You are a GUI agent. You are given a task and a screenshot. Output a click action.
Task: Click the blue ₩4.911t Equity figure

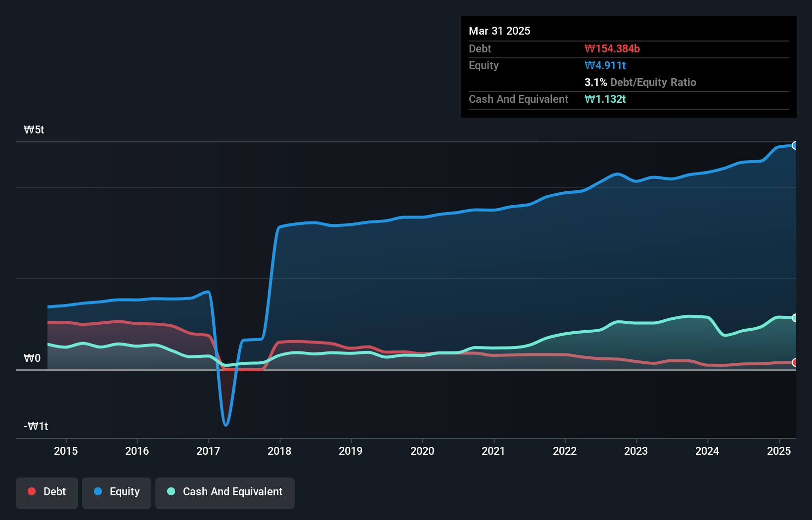click(x=605, y=65)
